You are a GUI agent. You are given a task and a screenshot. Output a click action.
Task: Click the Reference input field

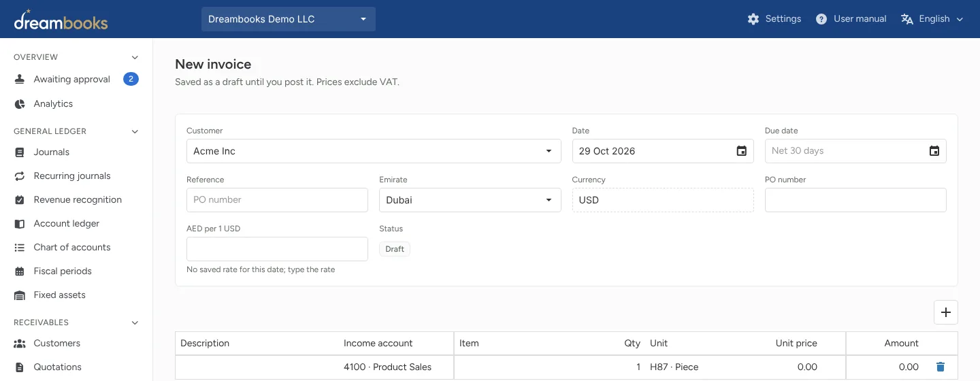(277, 200)
